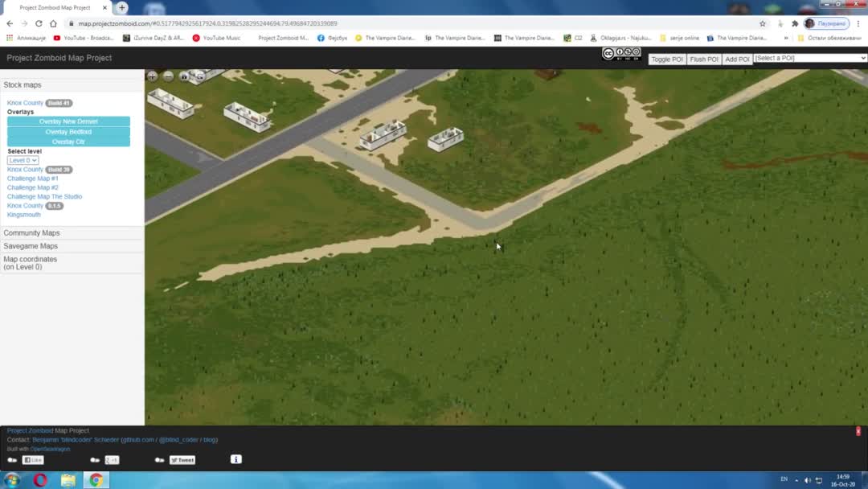Click the Overlay Bedford button
This screenshot has width=868, height=489.
point(68,132)
